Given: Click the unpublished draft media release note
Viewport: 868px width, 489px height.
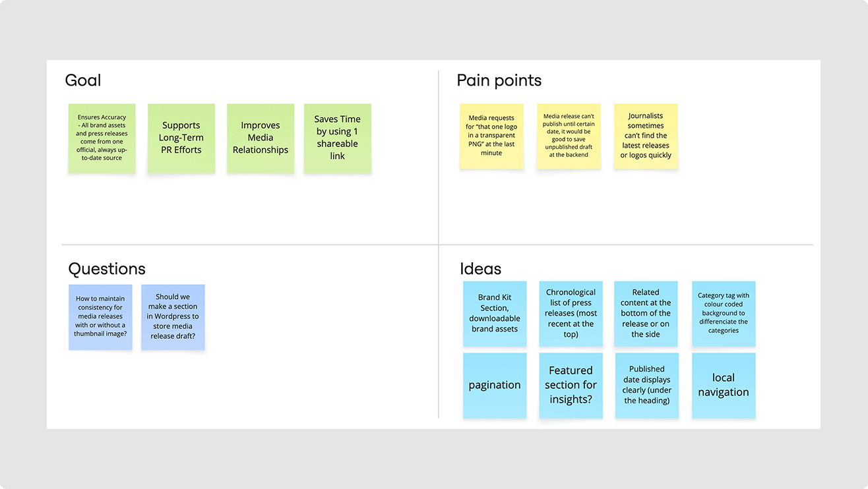Looking at the screenshot, I should tap(569, 136).
